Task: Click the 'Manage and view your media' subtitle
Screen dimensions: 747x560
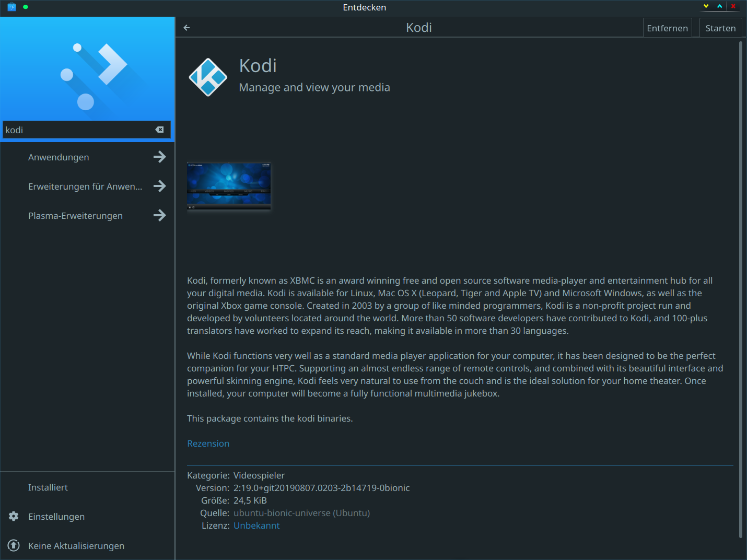Action: (x=314, y=87)
